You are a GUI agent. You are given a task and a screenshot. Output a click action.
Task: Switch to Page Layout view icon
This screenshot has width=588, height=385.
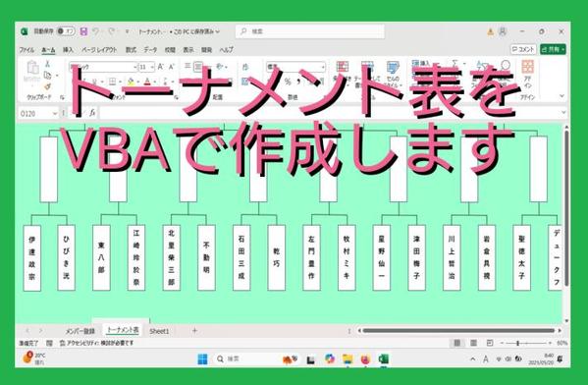473,343
